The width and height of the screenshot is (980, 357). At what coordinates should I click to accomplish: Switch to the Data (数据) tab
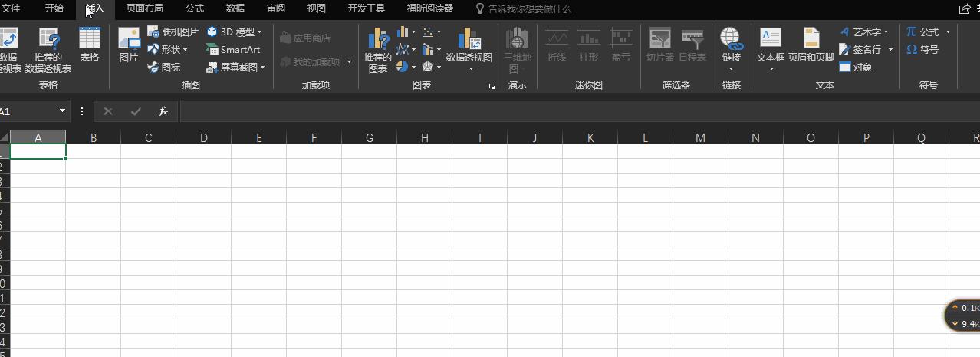point(235,8)
